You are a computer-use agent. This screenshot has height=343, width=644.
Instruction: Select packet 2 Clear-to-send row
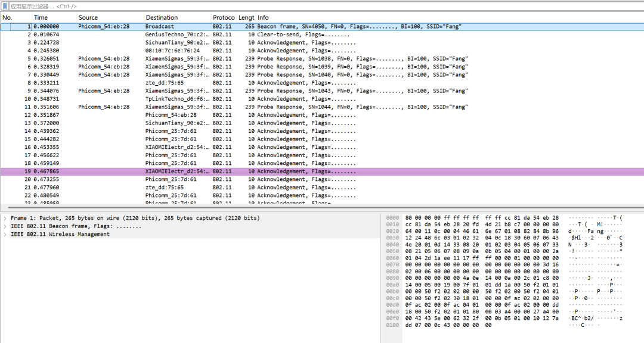point(322,35)
